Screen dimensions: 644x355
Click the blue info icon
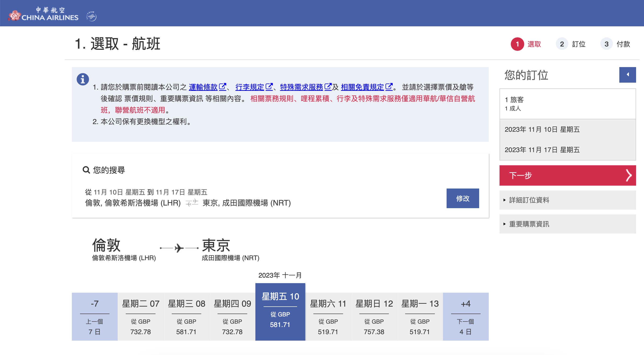[83, 80]
